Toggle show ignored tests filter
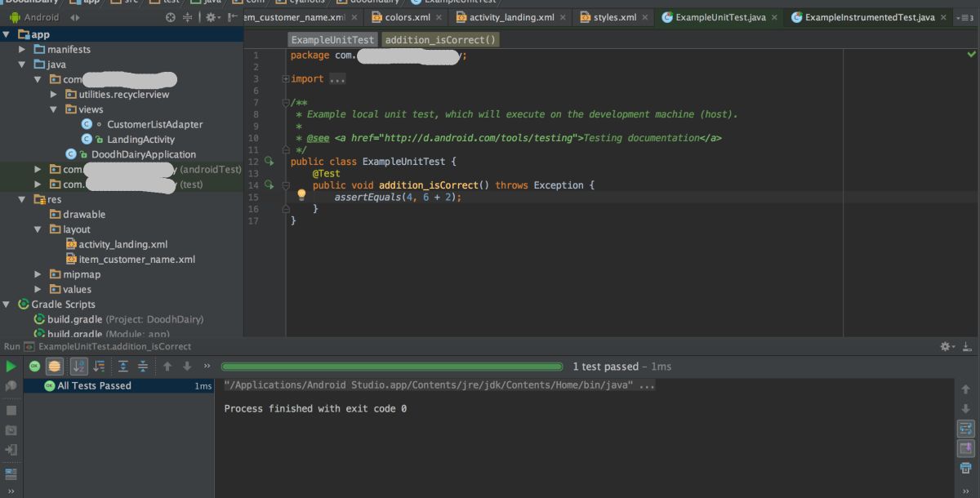980x498 pixels. point(54,367)
